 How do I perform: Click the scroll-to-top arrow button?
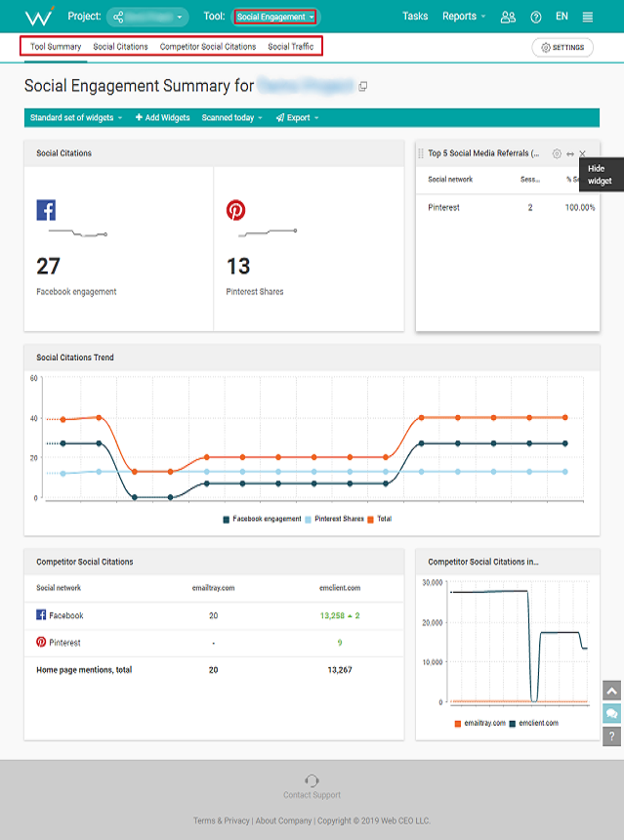point(611,691)
